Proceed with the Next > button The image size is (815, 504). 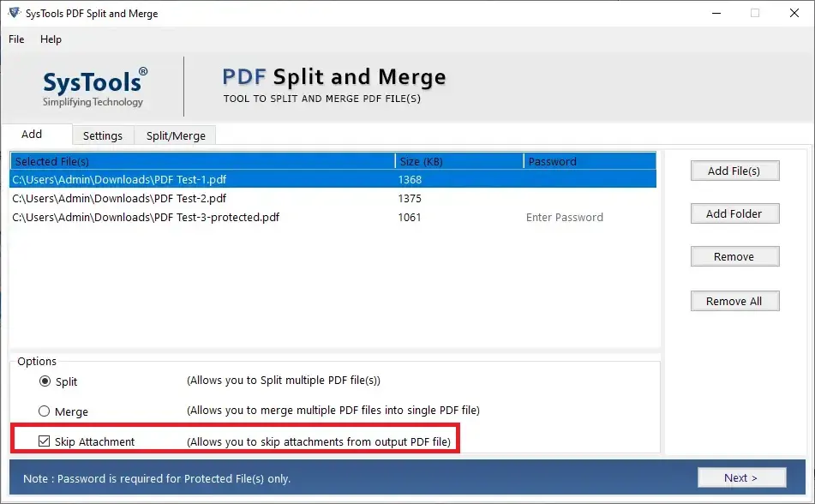[x=741, y=477]
